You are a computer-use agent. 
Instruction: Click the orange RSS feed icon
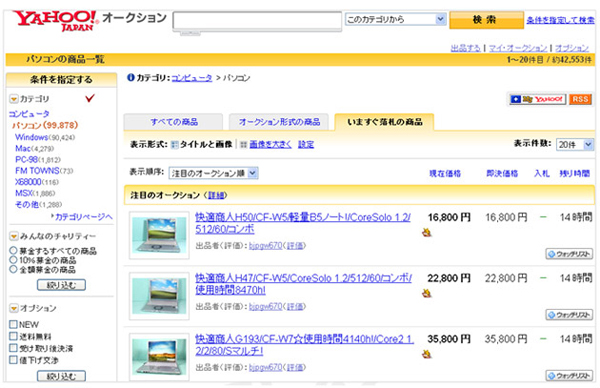tap(580, 99)
